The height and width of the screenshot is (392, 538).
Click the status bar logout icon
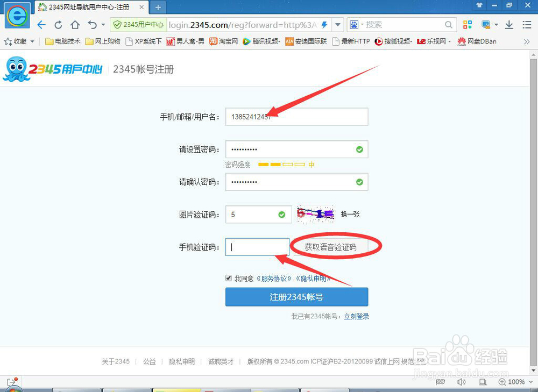pos(12,381)
